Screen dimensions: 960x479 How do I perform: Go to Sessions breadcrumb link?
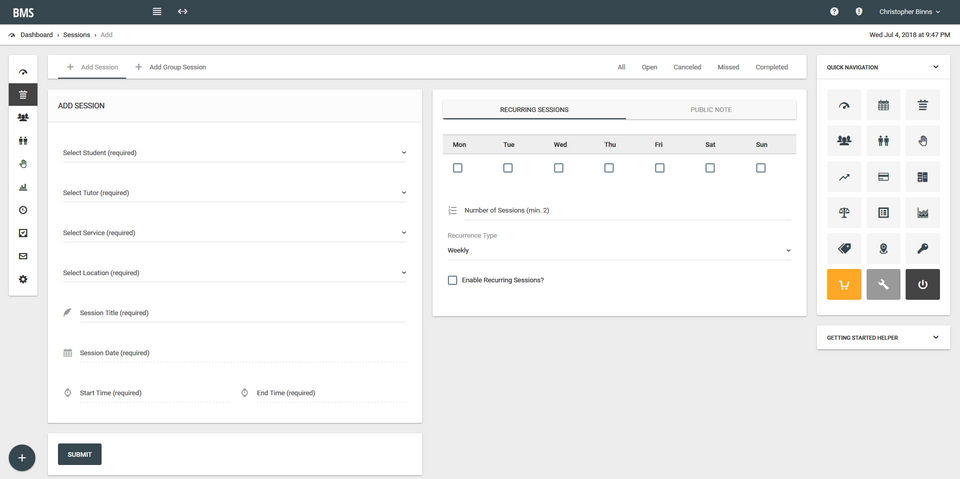[77, 35]
